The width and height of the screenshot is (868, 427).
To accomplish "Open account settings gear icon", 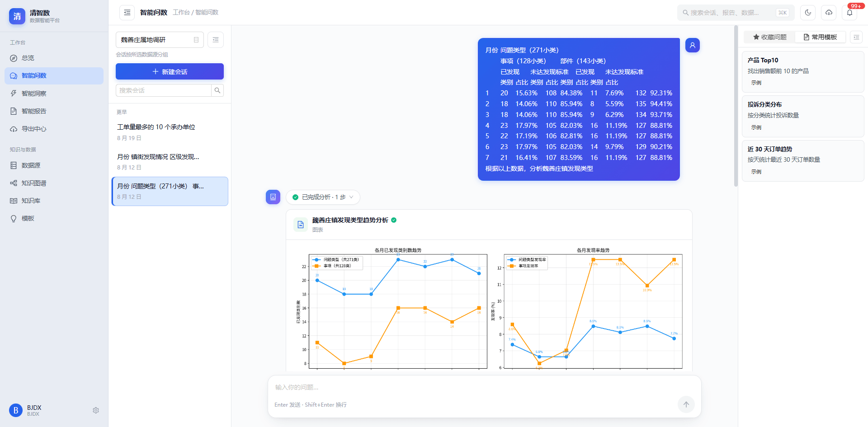I will (x=96, y=410).
